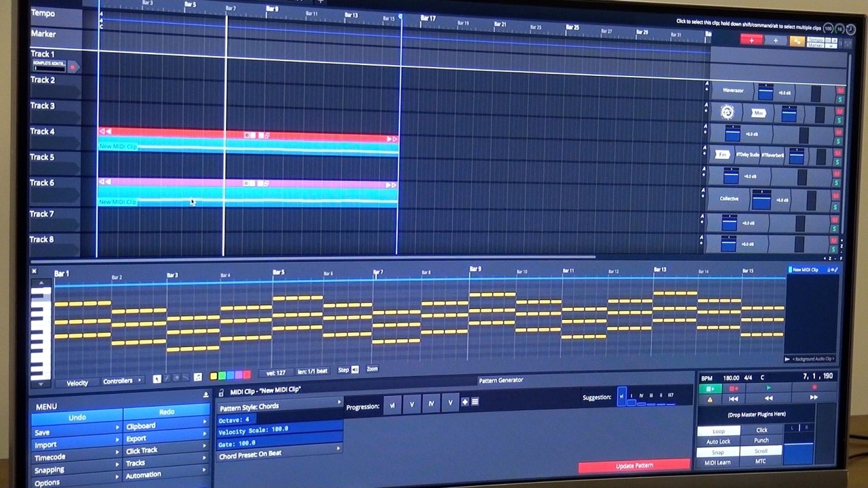Image resolution: width=868 pixels, height=488 pixels.
Task: Open the Save menu item
Action: tap(77, 432)
